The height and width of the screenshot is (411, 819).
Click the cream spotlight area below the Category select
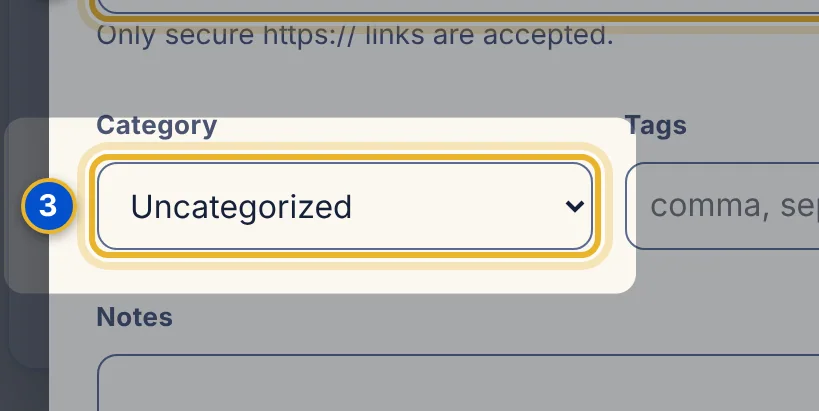coord(345,280)
